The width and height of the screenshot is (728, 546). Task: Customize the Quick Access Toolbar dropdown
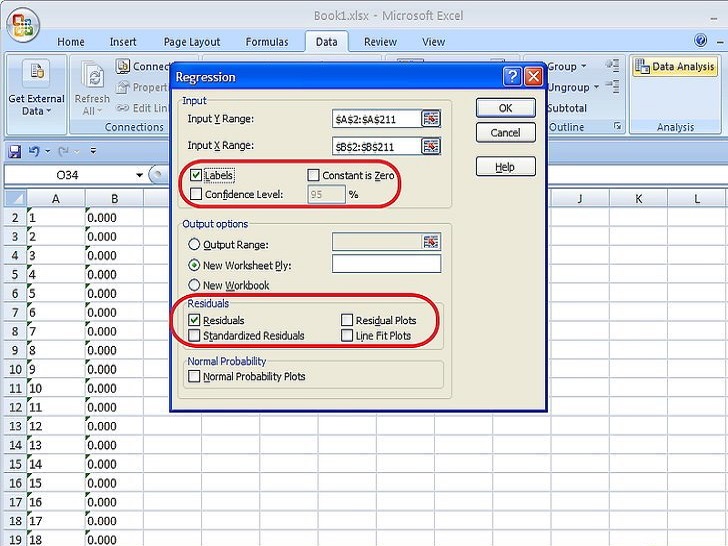(93, 151)
